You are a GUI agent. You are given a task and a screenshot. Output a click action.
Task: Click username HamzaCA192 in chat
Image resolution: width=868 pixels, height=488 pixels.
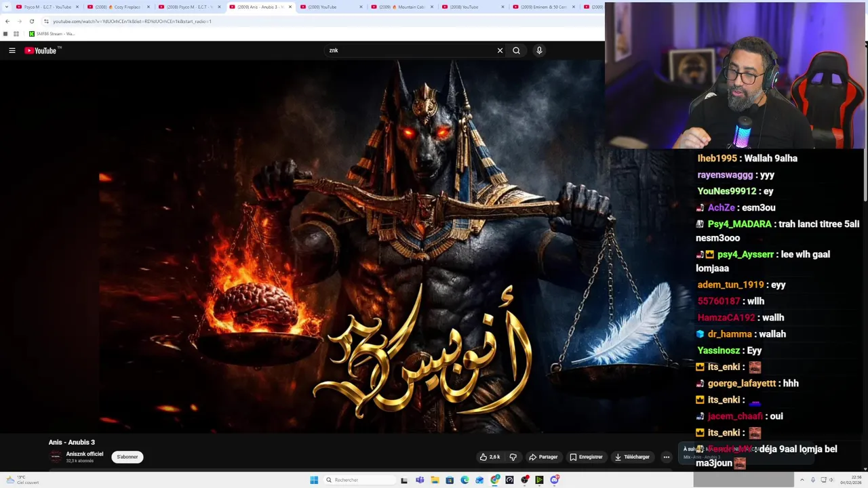coord(726,318)
